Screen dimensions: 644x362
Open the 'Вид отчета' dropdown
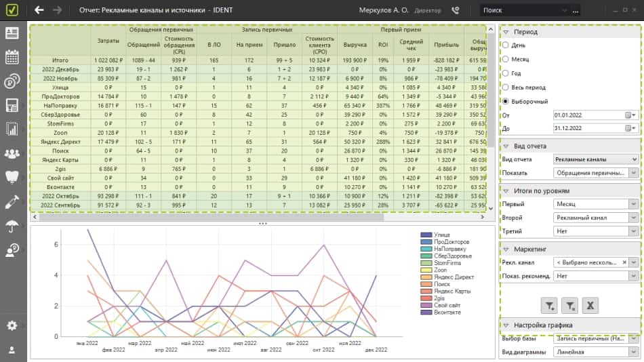(x=595, y=159)
